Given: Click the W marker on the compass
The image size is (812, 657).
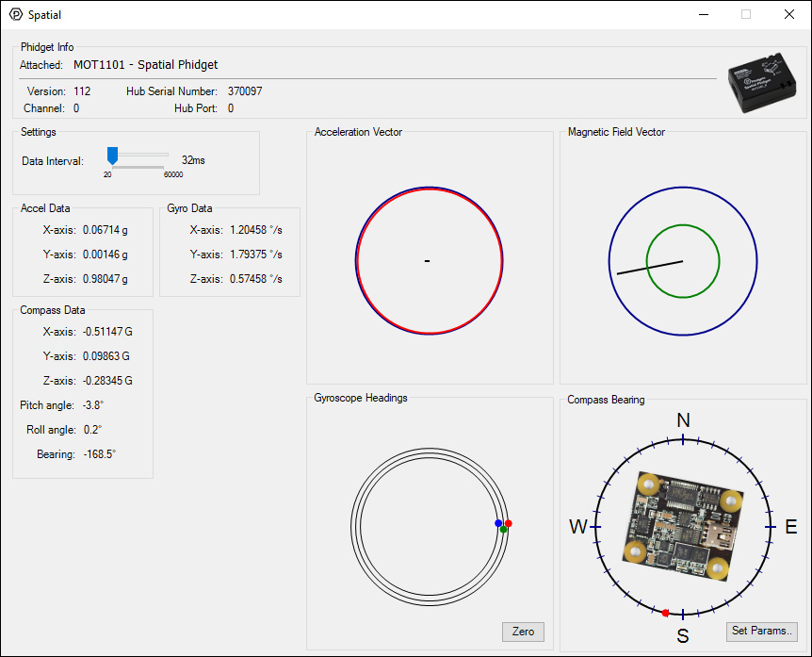Looking at the screenshot, I should pos(578,527).
